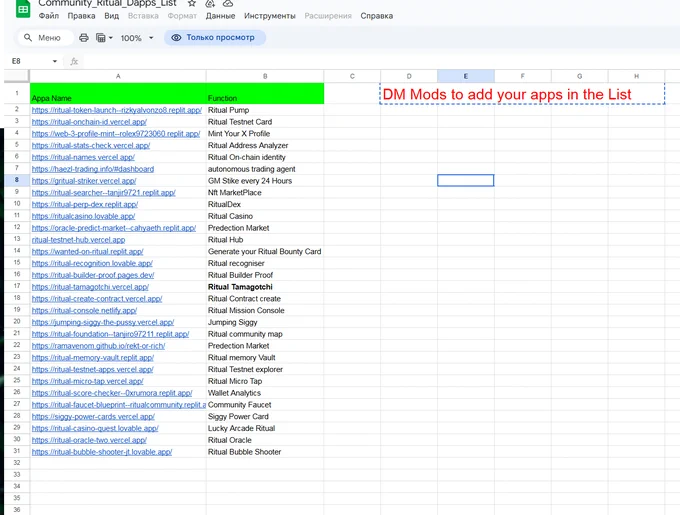Select the 'Ritual Pump' cell
This screenshot has width=680, height=515.
(x=265, y=110)
